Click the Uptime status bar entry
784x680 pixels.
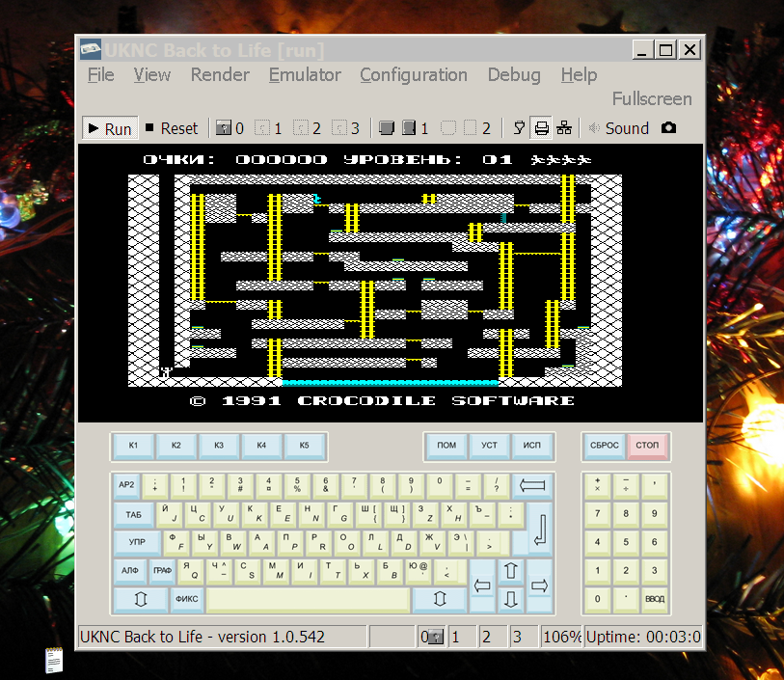click(643, 637)
